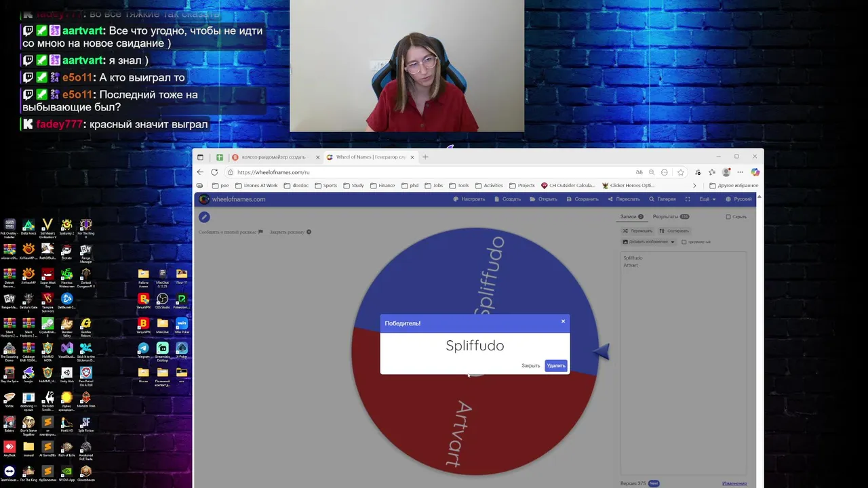868x488 pixels.
Task: Open Vampire Survivors desktop icon
Action: click(47, 301)
